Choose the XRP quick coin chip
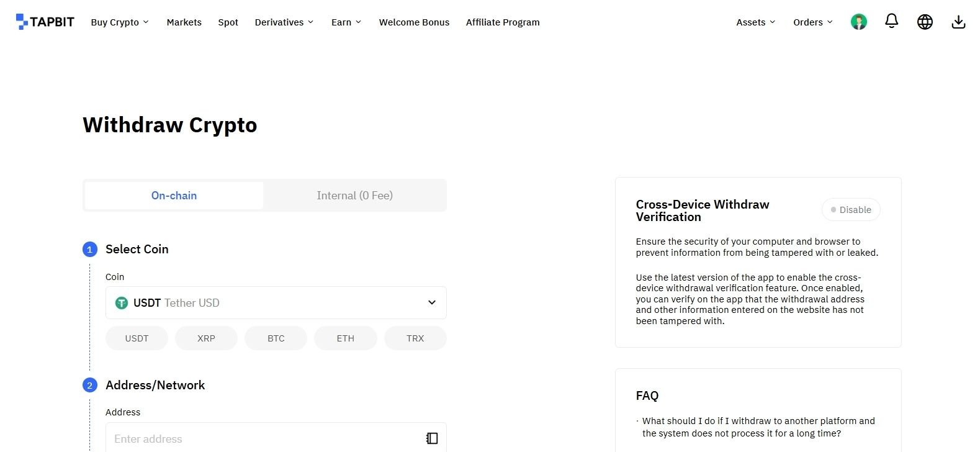Viewport: 980px width, 452px height. coord(206,338)
